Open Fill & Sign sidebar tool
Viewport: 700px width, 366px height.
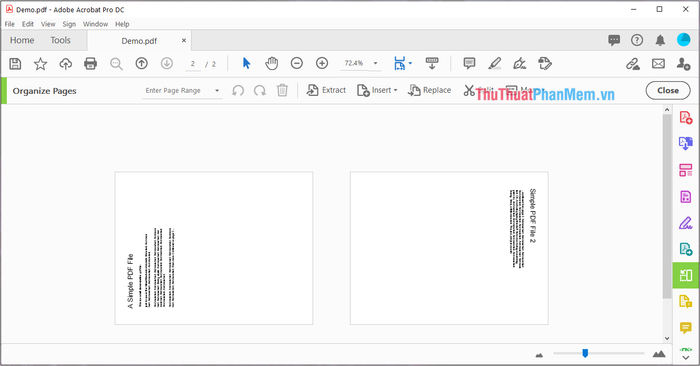coord(686,223)
